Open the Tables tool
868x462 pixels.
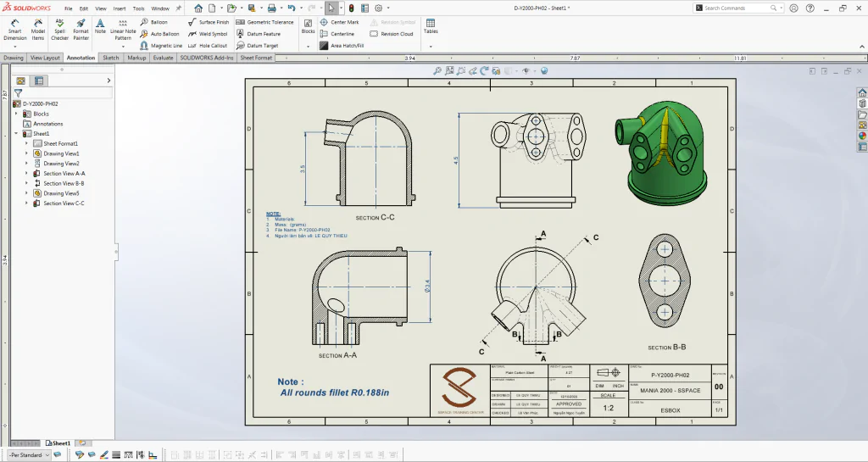click(x=431, y=26)
